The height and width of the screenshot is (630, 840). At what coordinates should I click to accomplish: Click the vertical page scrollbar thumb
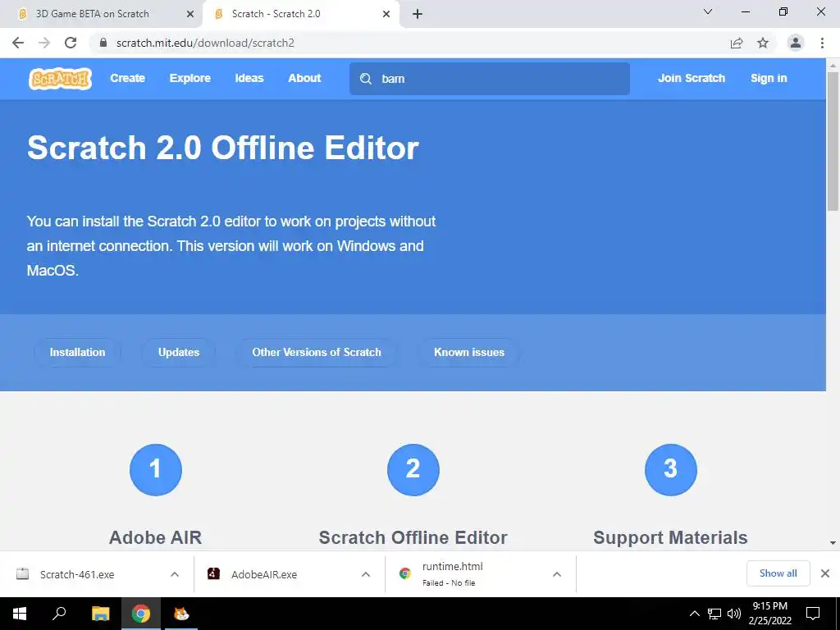tap(833, 142)
